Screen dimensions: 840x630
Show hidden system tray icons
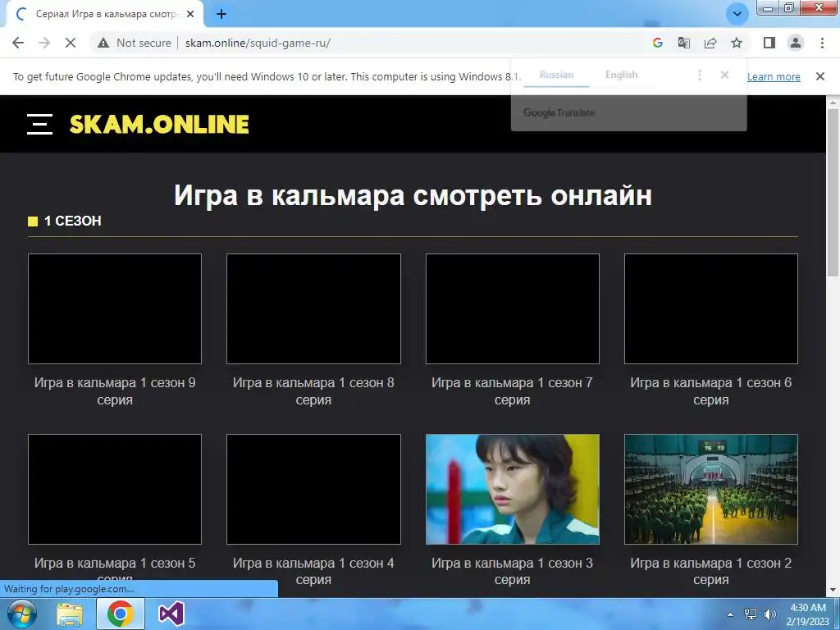(x=730, y=614)
